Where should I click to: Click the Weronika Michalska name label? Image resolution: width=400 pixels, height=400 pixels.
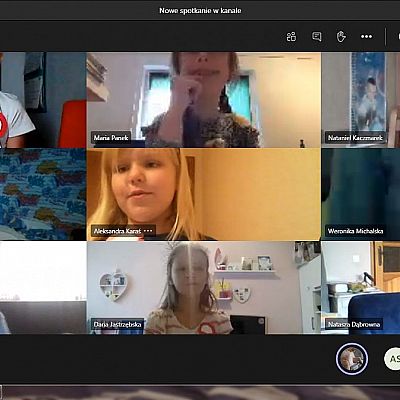pyautogui.click(x=355, y=231)
